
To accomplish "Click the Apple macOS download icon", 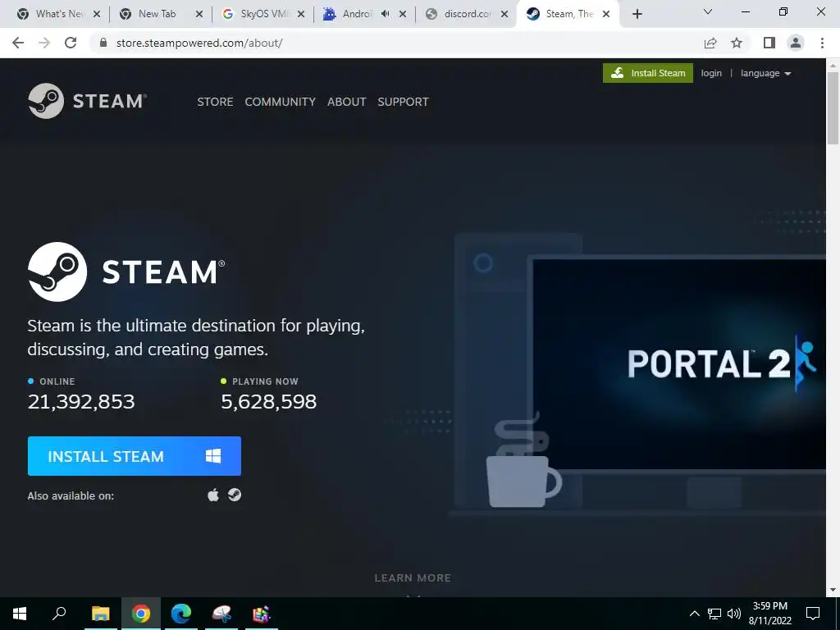I will (213, 495).
